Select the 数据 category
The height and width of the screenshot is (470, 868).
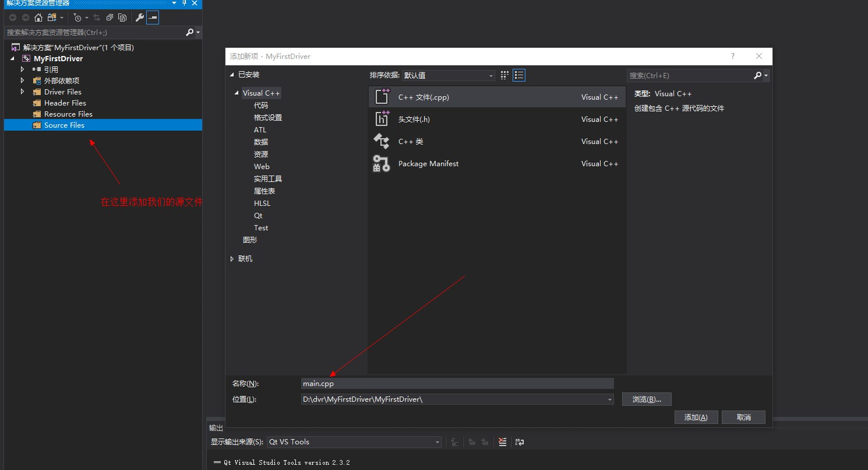point(261,142)
